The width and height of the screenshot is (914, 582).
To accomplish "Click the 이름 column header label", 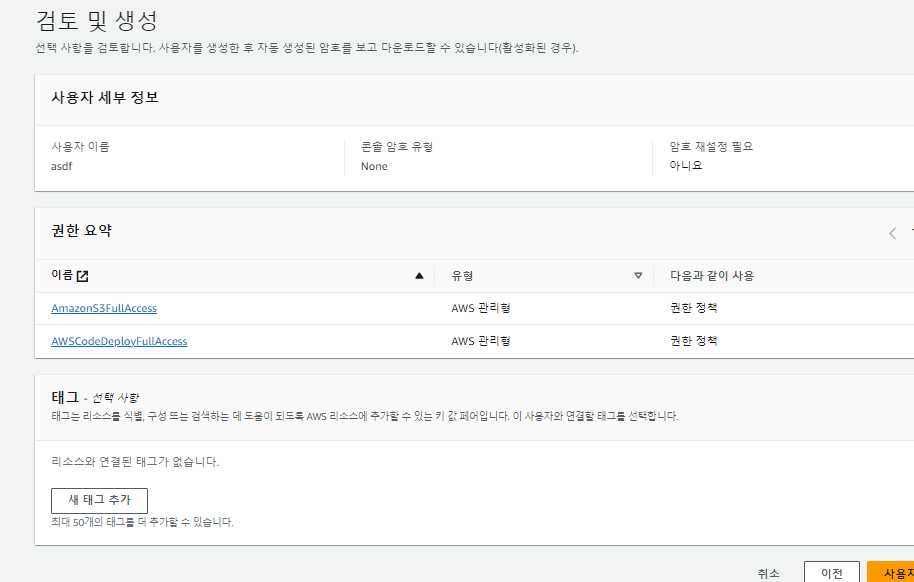I will 62,275.
